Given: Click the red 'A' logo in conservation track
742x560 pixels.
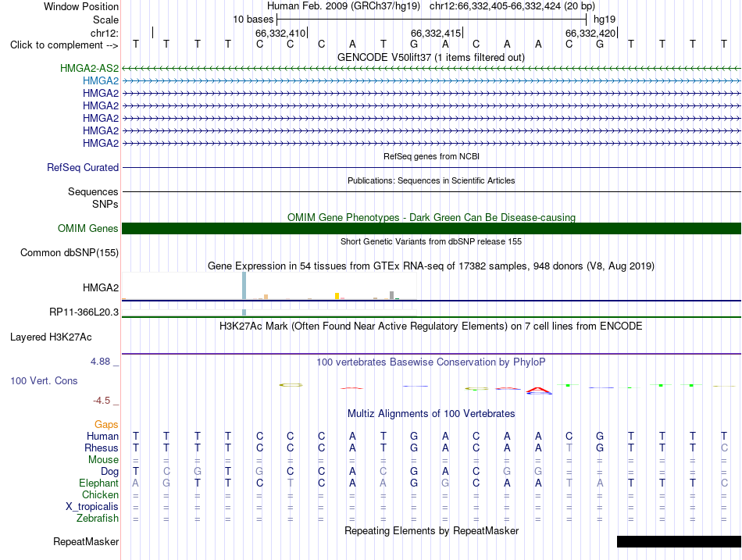Looking at the screenshot, I should click(x=538, y=391).
